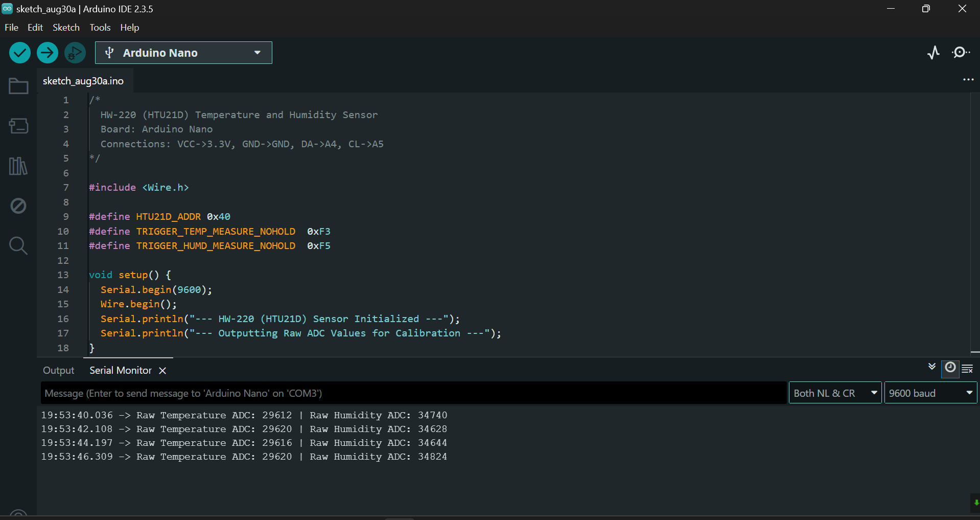Switch to the Output tab

click(x=59, y=371)
